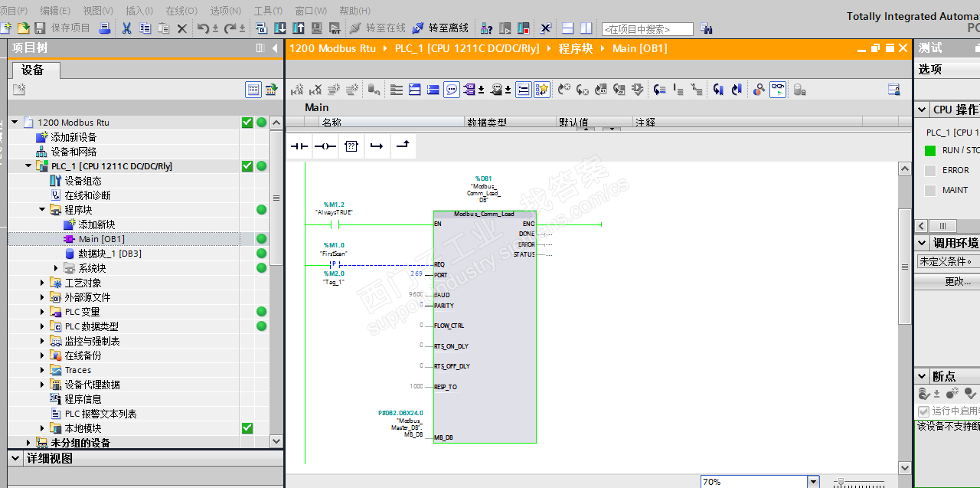Select 数据块_1 [DB3] in tree
The height and width of the screenshot is (488, 980).
[109, 254]
